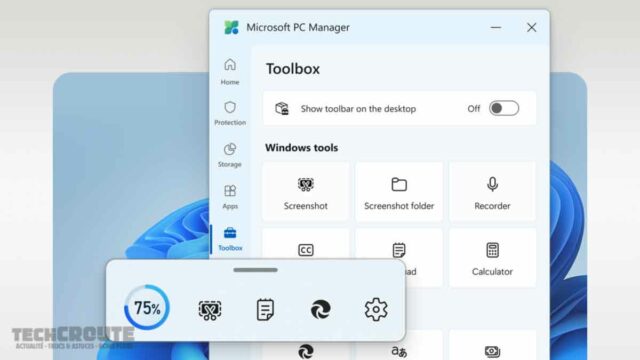Select the Toolbox sidebar item
This screenshot has width=640, height=360.
tap(230, 239)
